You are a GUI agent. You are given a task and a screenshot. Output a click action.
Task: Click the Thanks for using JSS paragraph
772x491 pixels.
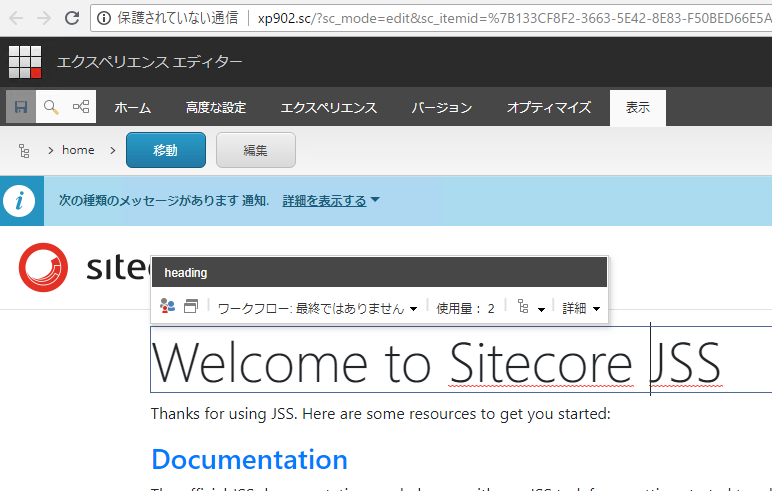381,414
